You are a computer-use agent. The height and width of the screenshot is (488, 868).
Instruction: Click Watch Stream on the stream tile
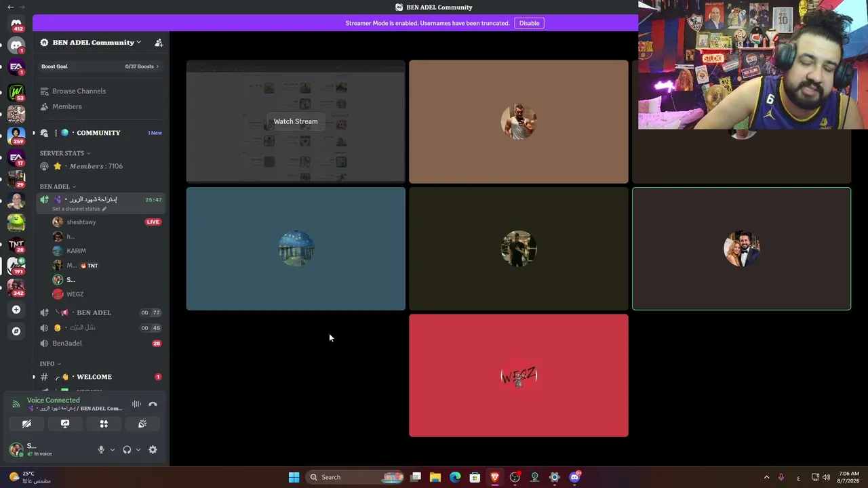click(296, 121)
